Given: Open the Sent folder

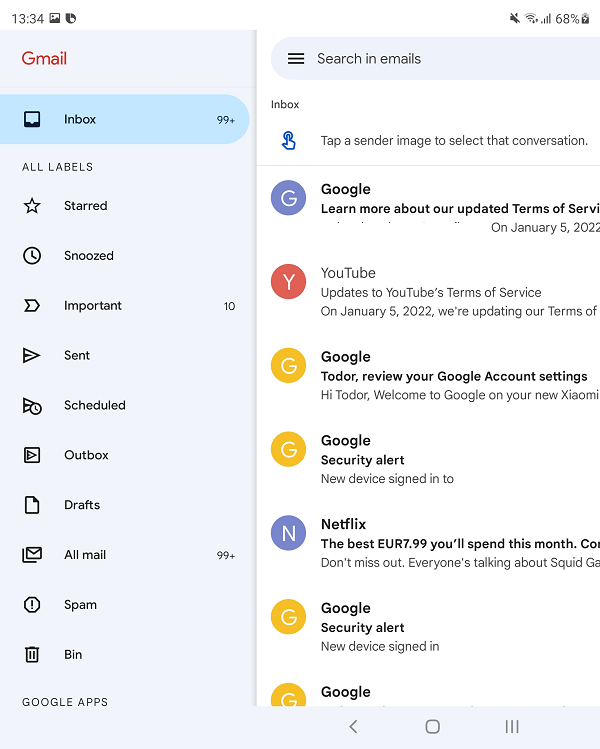Looking at the screenshot, I should [124, 355].
